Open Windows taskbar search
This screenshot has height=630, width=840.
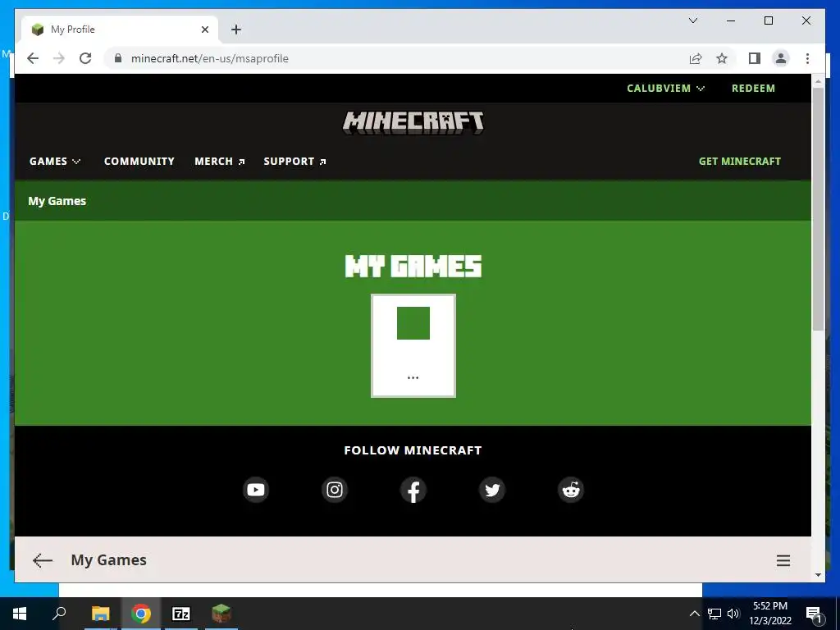point(59,614)
